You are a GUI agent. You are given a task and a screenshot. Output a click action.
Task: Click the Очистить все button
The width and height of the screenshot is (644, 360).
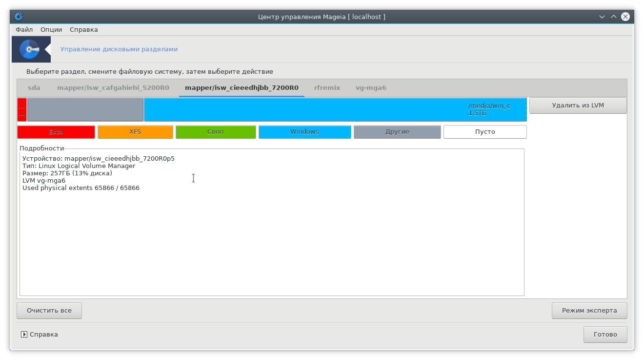coord(49,311)
